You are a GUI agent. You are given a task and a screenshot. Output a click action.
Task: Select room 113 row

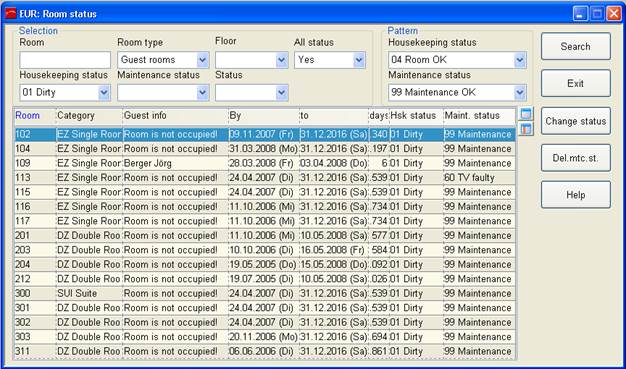click(x=265, y=178)
